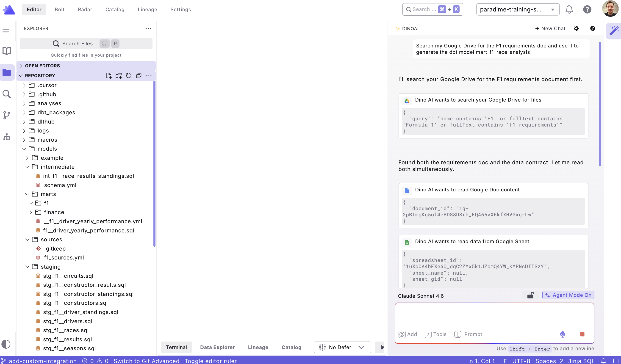Switch to the Bolt tab

(59, 9)
